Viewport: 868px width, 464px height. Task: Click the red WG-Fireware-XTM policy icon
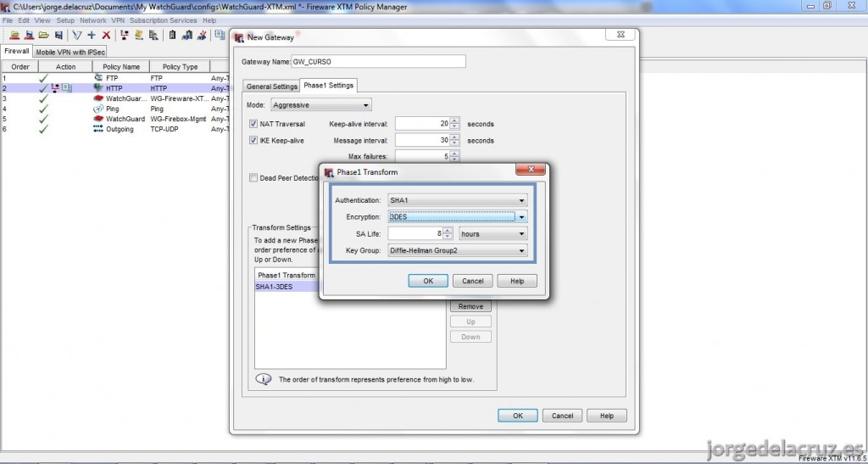tap(98, 98)
